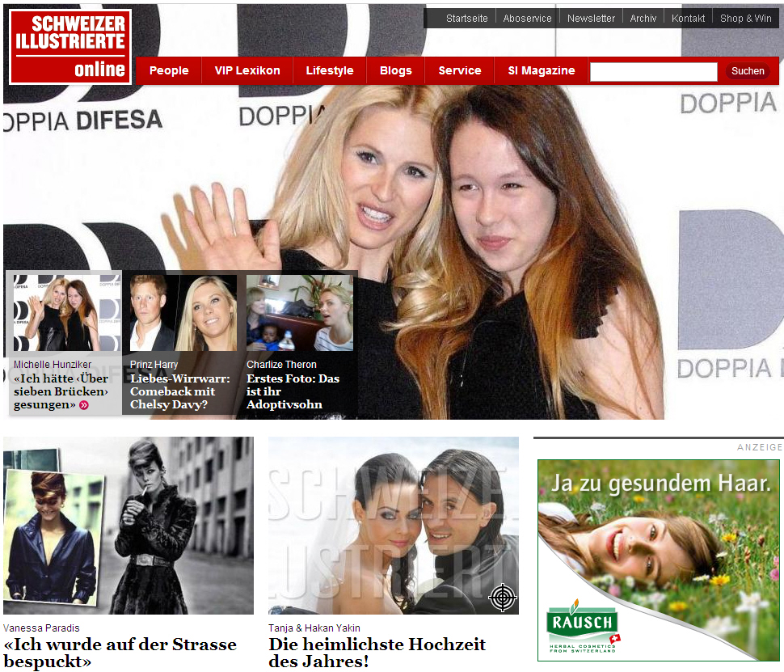Viewport: 784px width, 672px height.
Task: Select Prinz Harry thumbnail image
Action: pos(183,313)
